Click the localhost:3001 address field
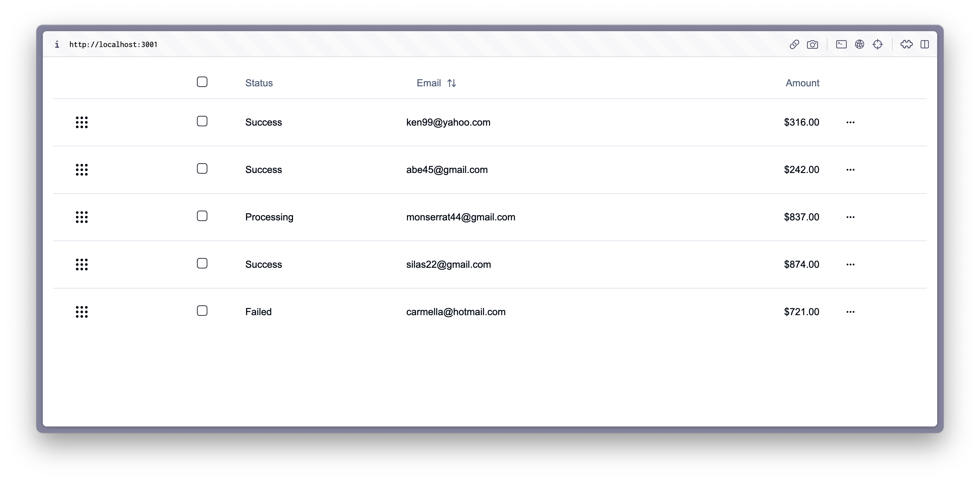 pos(113,44)
